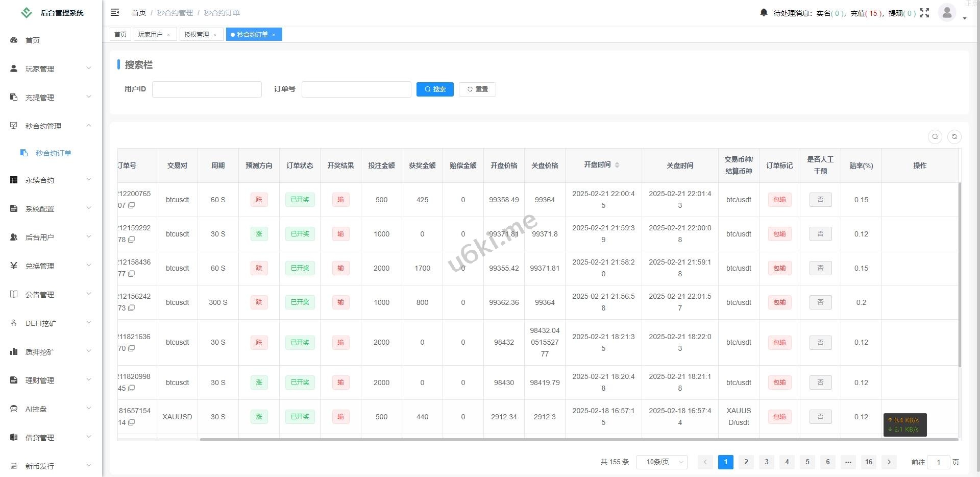Click the round search icon above the table
This screenshot has height=477, width=980.
click(x=935, y=137)
